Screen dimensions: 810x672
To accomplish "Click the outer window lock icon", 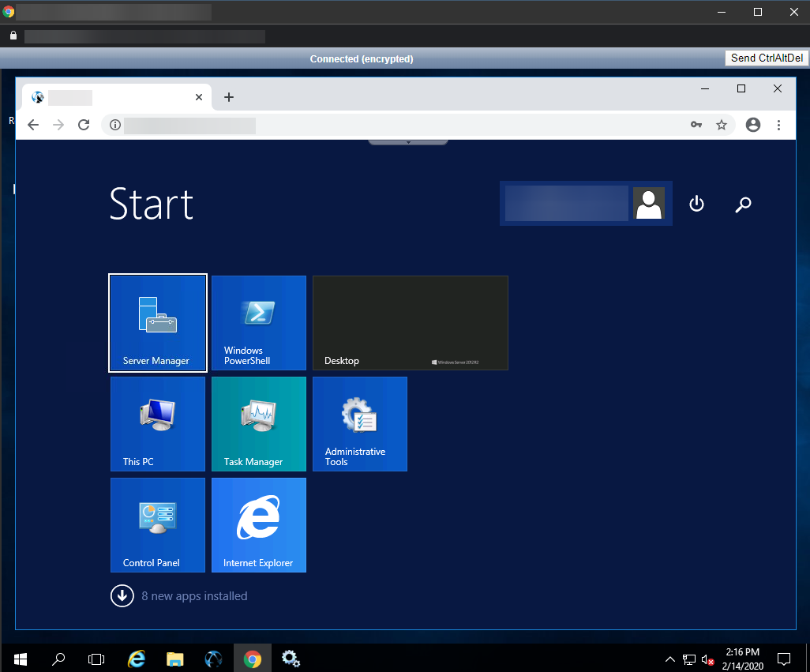I will point(13,35).
